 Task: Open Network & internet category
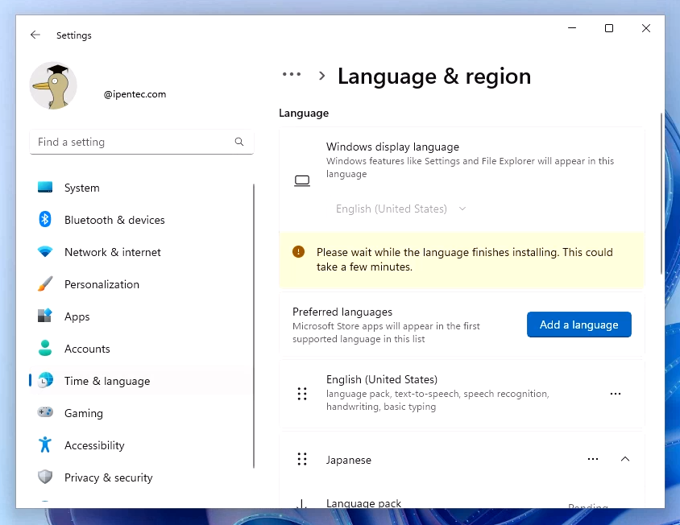click(141, 252)
